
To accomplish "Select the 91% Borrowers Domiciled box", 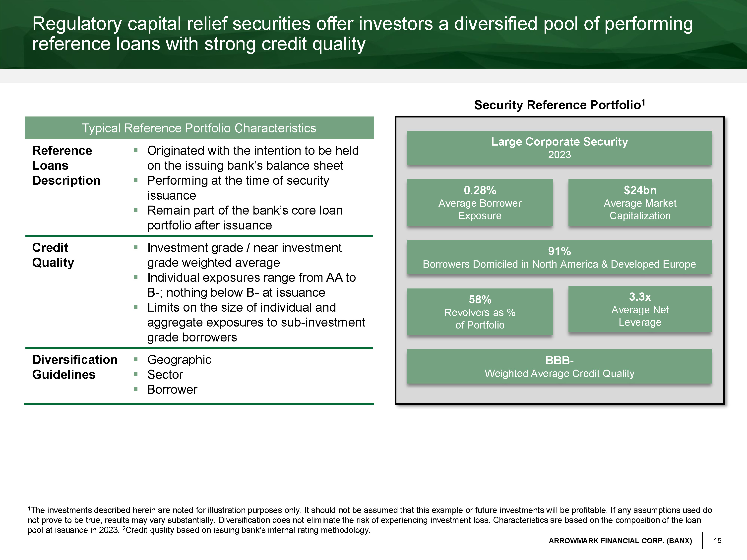I will point(559,258).
